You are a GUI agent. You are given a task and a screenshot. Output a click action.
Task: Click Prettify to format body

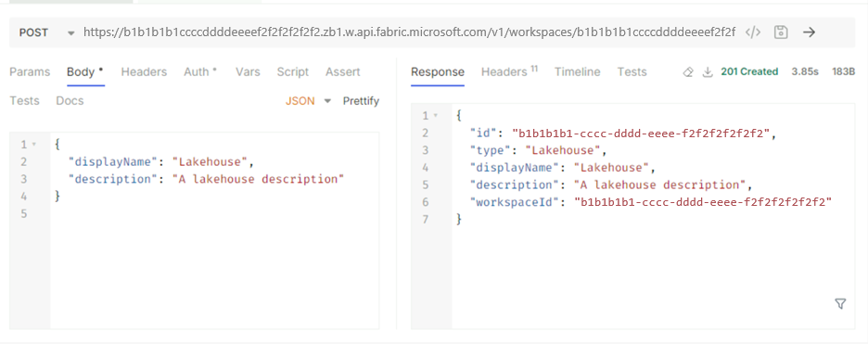click(x=361, y=101)
